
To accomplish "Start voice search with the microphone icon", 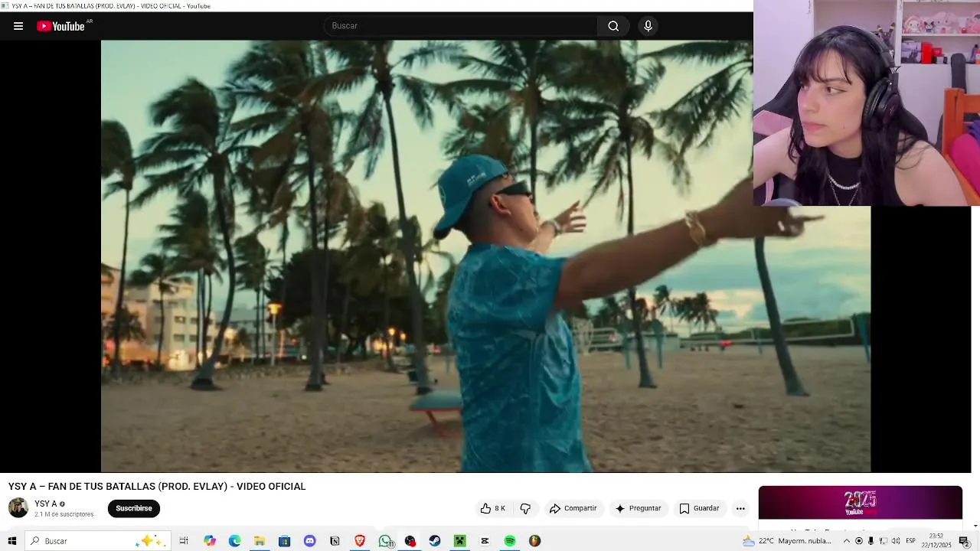I will tap(648, 26).
